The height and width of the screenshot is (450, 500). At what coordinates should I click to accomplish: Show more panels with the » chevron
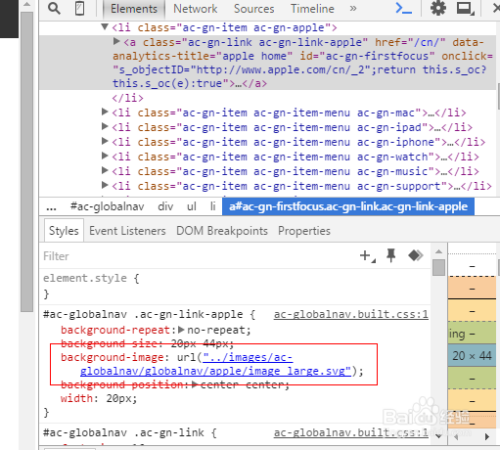point(353,9)
